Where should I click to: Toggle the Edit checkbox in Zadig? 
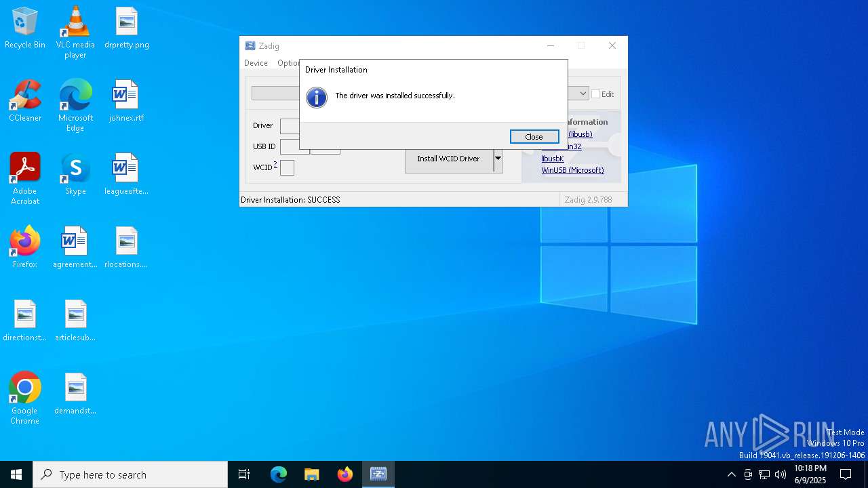tap(596, 94)
